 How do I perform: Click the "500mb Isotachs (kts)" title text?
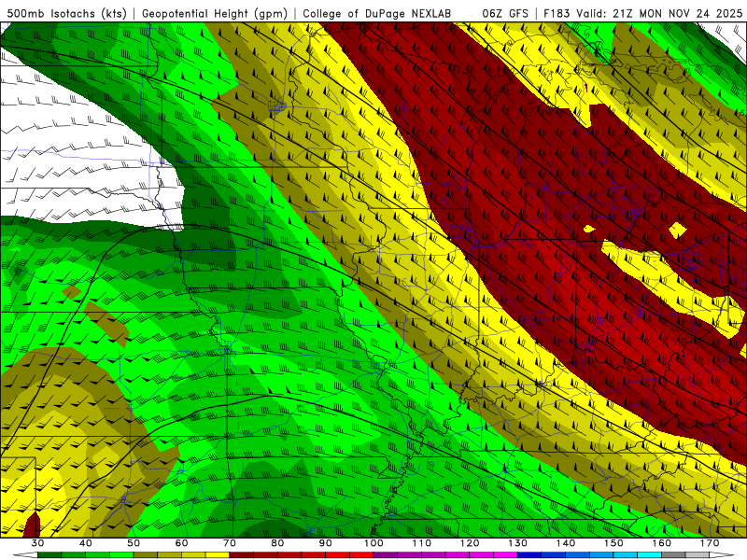click(67, 13)
